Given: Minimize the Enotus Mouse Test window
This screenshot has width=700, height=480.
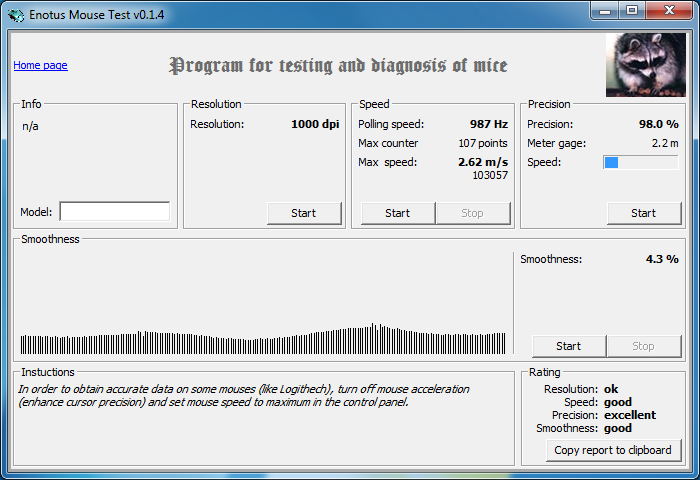Looking at the screenshot, I should point(605,11).
